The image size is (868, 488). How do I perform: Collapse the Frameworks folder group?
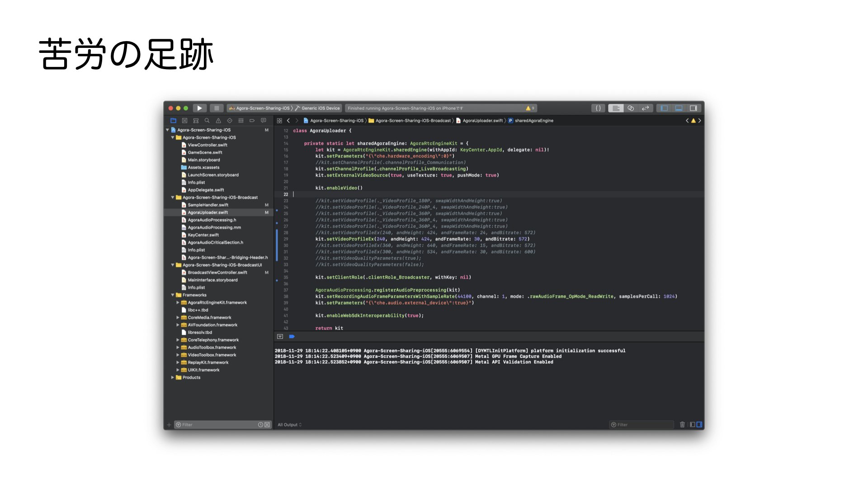tap(173, 295)
